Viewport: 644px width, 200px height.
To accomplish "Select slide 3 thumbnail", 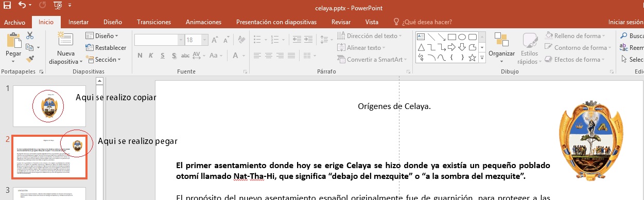I will 49,194.
